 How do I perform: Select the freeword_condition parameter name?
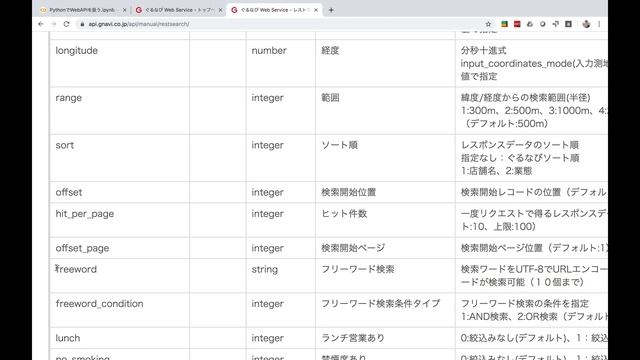pos(100,304)
